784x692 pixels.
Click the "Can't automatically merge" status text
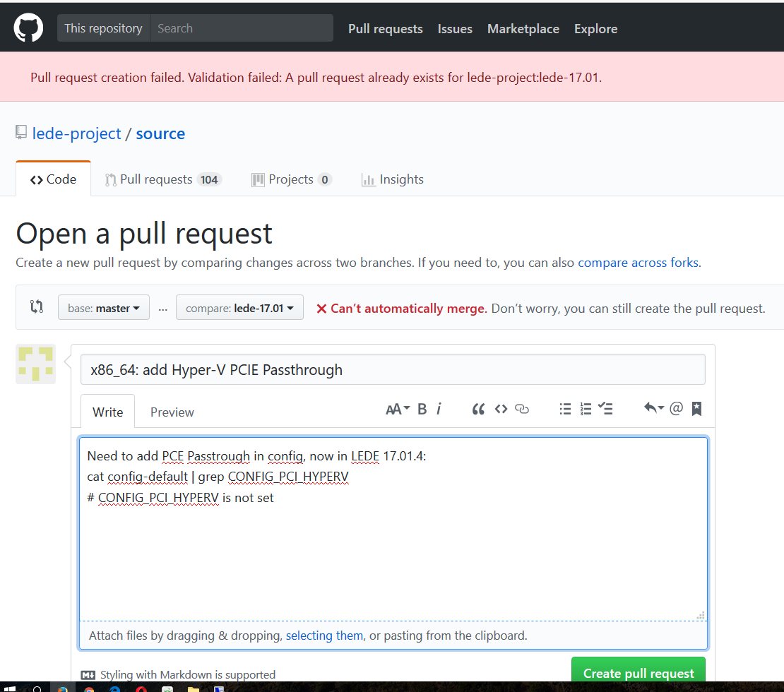[x=408, y=309]
